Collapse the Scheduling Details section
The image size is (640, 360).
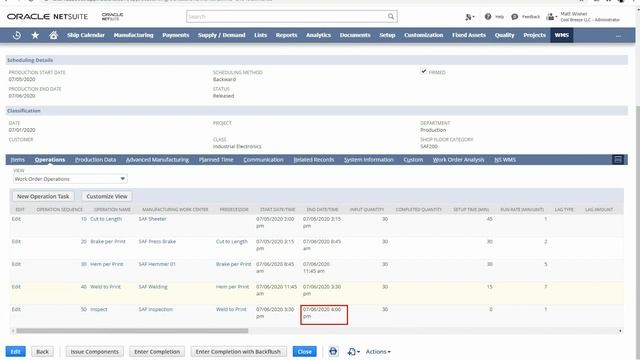point(30,60)
